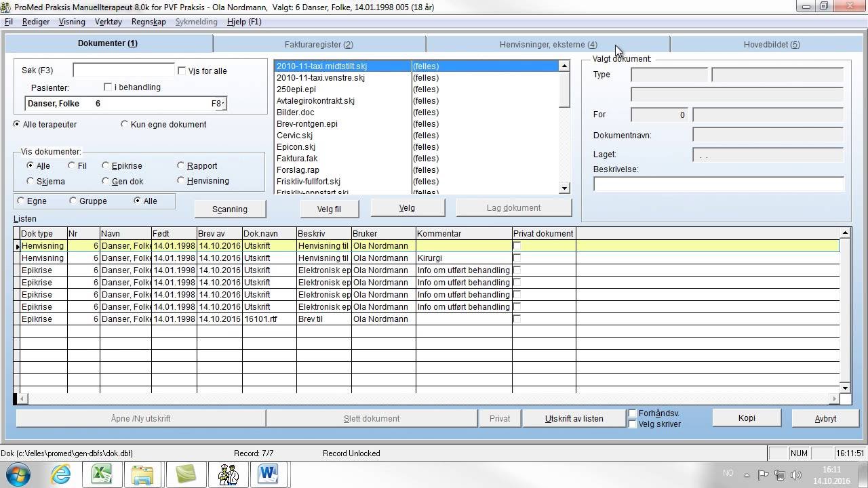Open Word from the taskbar
This screenshot has height=488, width=868.
269,474
